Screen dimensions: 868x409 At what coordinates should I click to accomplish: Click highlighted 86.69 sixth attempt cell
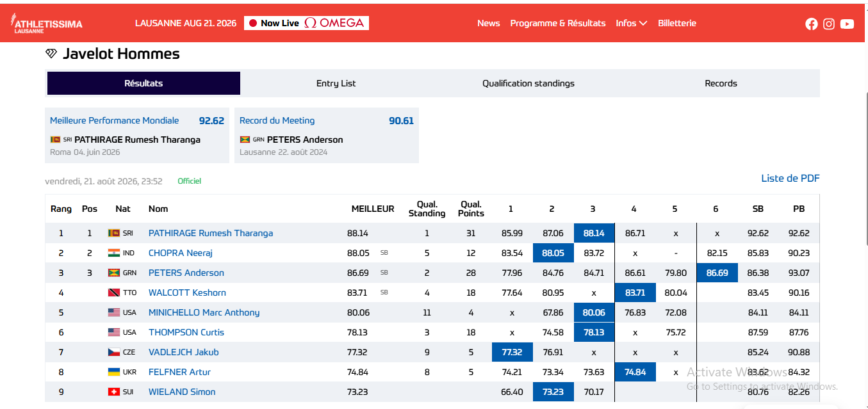coord(717,273)
